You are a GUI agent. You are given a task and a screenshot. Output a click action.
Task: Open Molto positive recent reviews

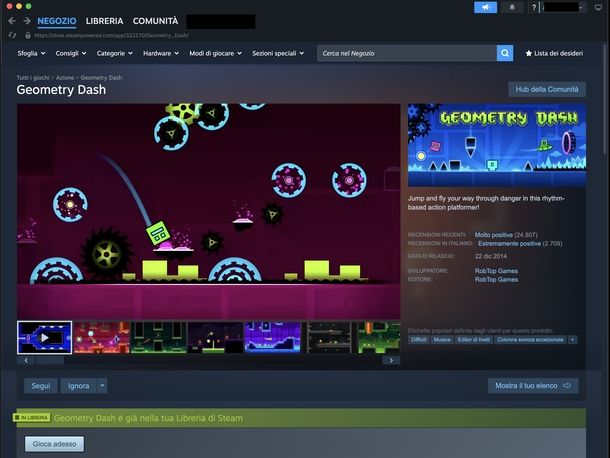[494, 235]
